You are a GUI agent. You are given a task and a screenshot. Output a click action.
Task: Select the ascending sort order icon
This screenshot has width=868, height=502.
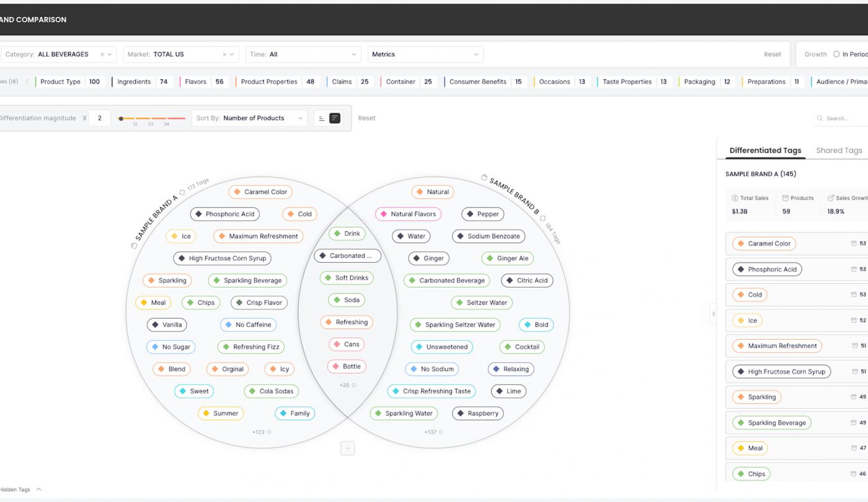[321, 118]
